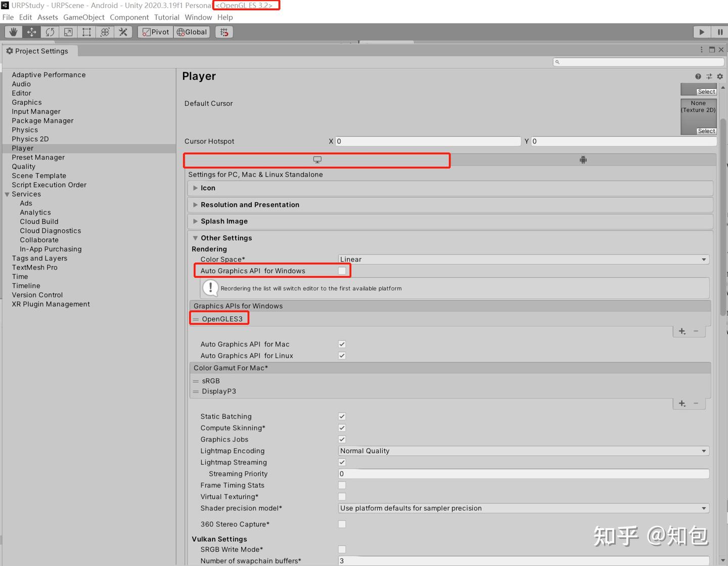
Task: Toggle Auto Graphics API for Windows
Action: tap(342, 271)
